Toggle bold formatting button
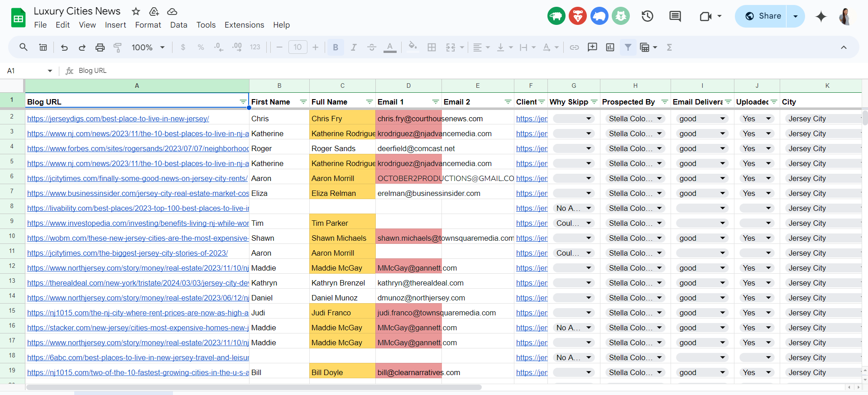The width and height of the screenshot is (868, 395). 336,48
